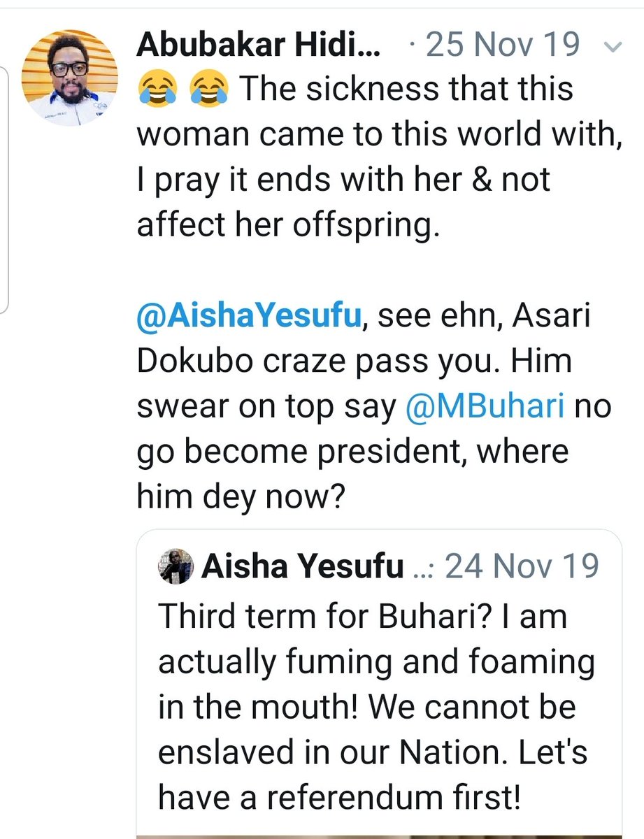
Task: Open the author name Abubakar Hidi…
Action: pos(259,46)
